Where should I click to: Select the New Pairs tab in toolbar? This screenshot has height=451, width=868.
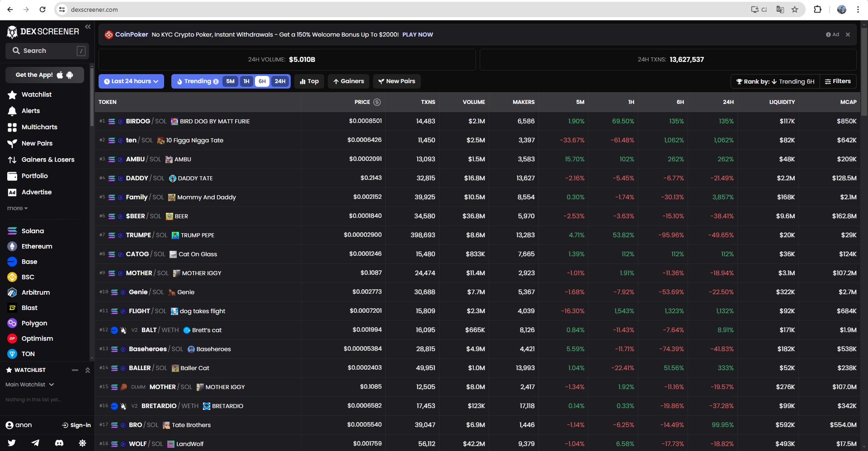click(x=397, y=81)
